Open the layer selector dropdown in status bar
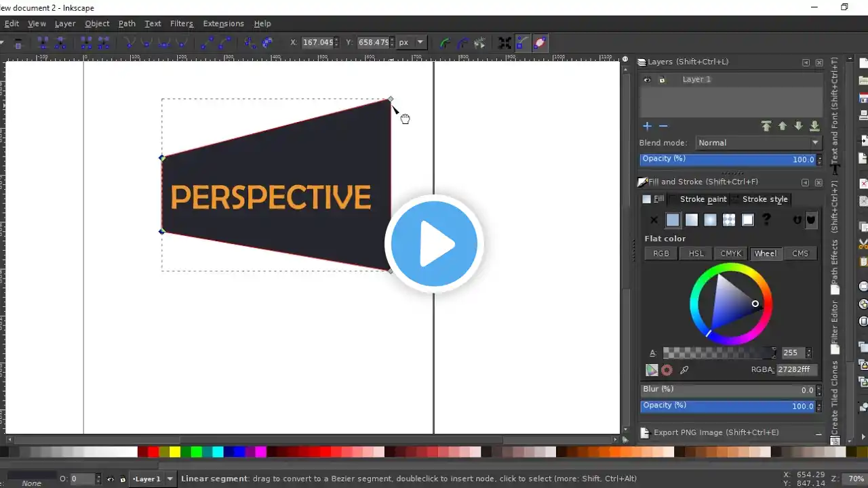Image resolution: width=868 pixels, height=488 pixels. click(152, 479)
